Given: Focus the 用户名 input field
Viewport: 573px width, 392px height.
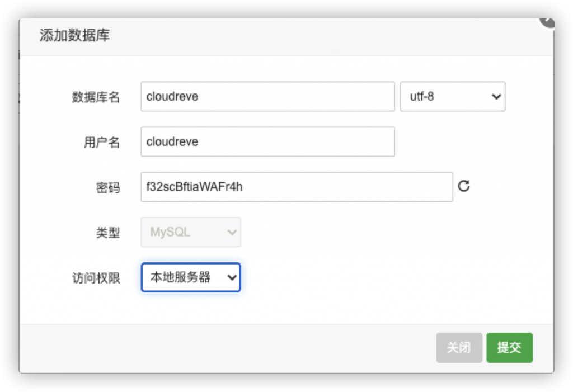Looking at the screenshot, I should pyautogui.click(x=267, y=142).
